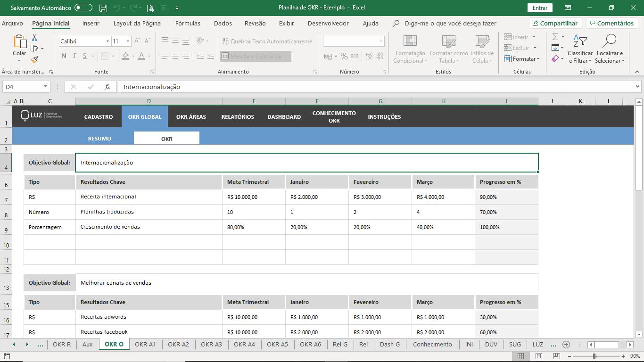Click the Entrar sign-in button

(540, 8)
